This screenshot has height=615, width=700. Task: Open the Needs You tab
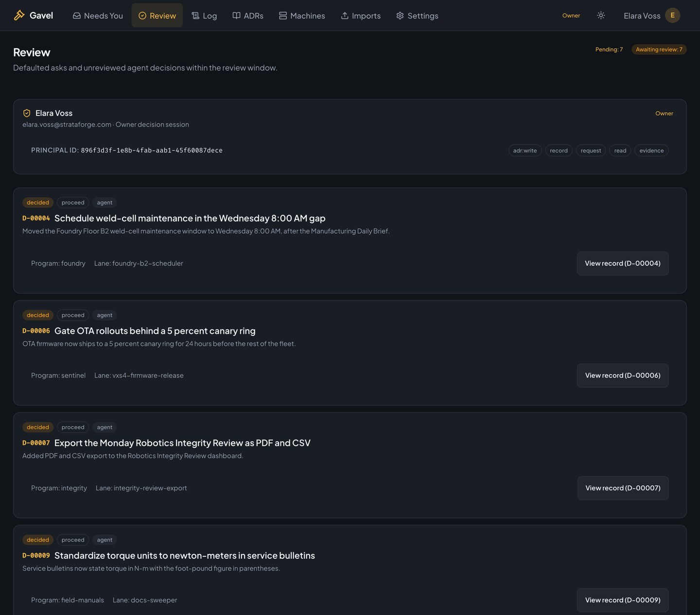(98, 16)
